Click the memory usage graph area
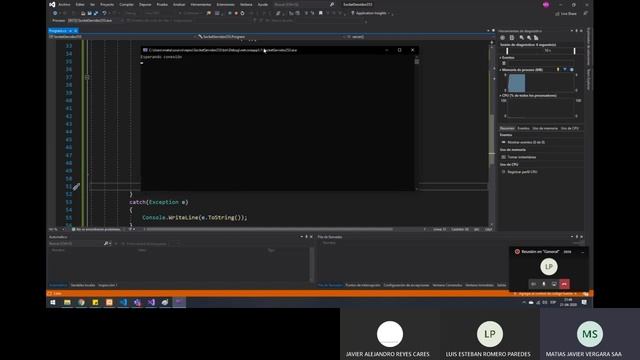 click(540, 83)
